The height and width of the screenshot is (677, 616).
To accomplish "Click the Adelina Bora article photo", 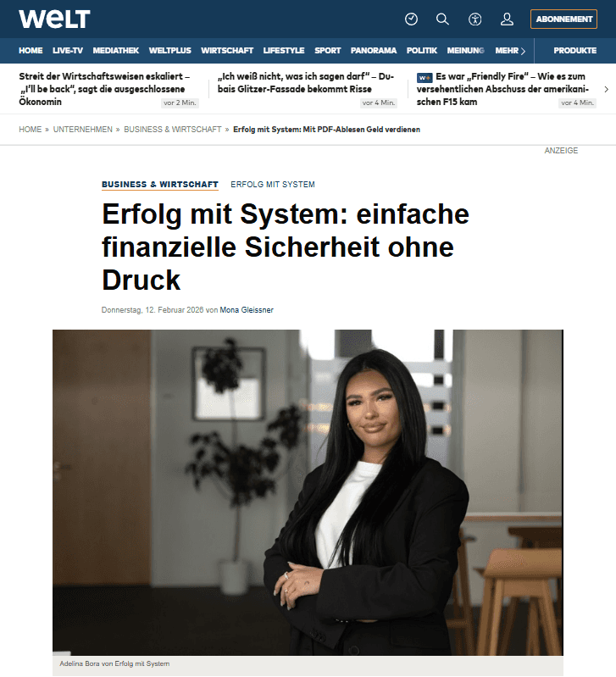I will [308, 492].
